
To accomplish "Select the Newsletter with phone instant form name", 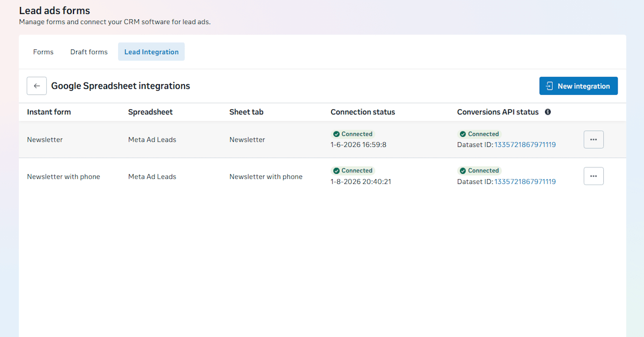I will pos(63,177).
